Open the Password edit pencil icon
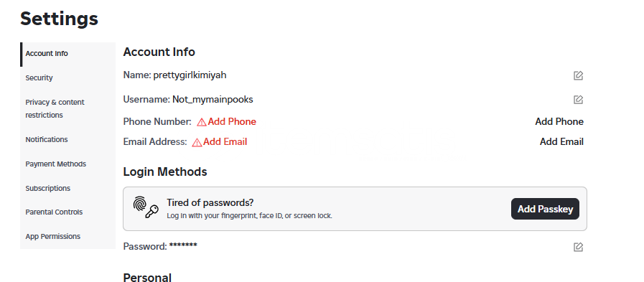This screenshot has width=644, height=282. click(x=578, y=247)
